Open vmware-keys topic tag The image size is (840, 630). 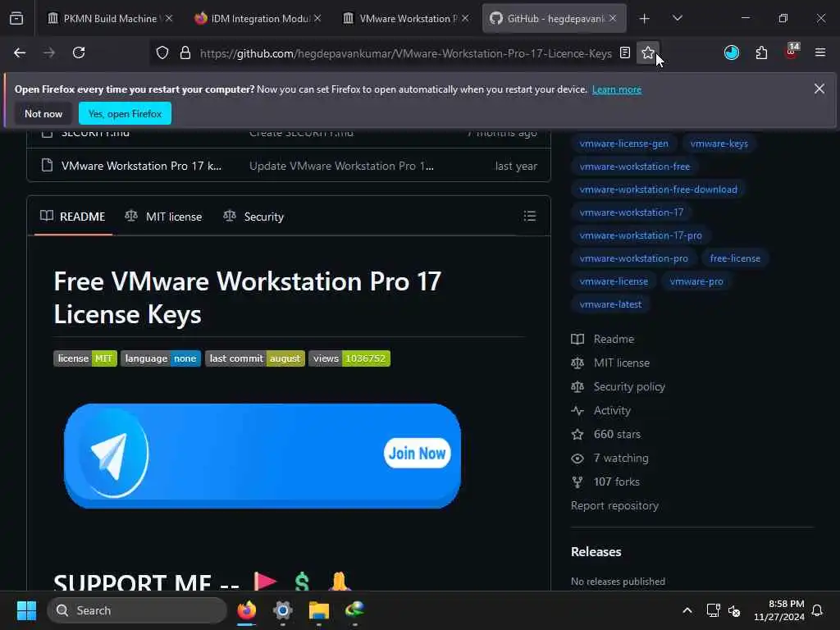tap(719, 144)
